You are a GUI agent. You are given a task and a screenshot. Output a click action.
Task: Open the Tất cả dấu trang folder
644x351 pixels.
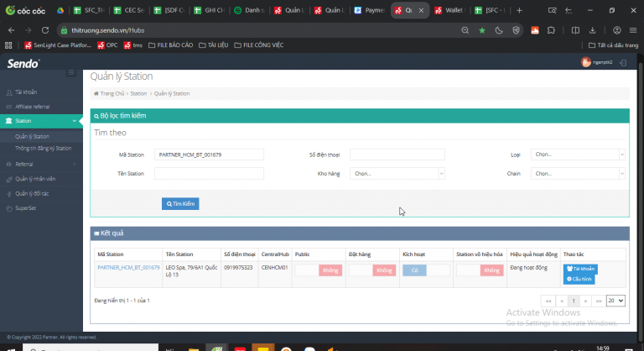point(614,45)
